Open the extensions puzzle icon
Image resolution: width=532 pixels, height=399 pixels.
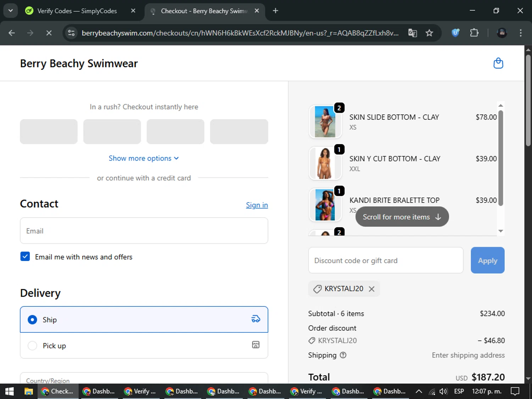click(x=474, y=33)
